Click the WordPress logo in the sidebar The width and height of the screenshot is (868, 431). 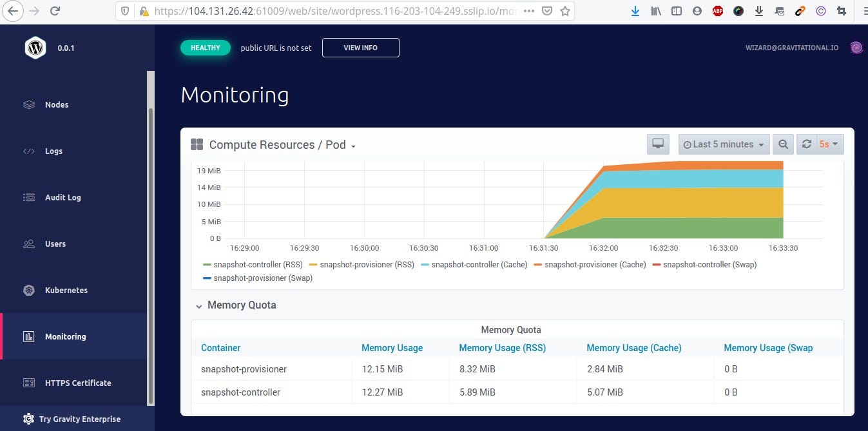click(35, 48)
